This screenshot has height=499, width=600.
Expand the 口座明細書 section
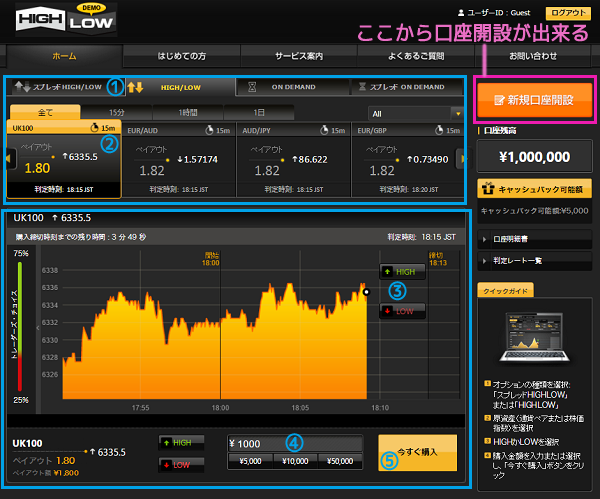click(535, 239)
